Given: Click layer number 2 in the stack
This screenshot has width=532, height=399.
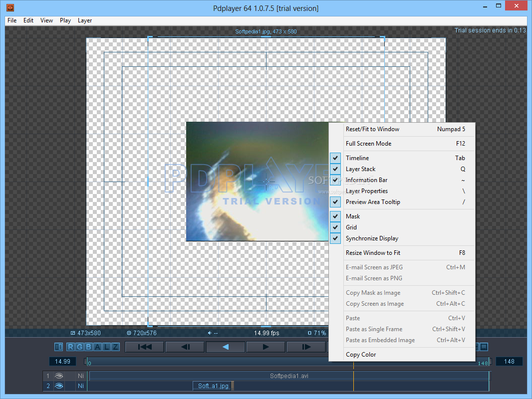Looking at the screenshot, I should (x=48, y=386).
